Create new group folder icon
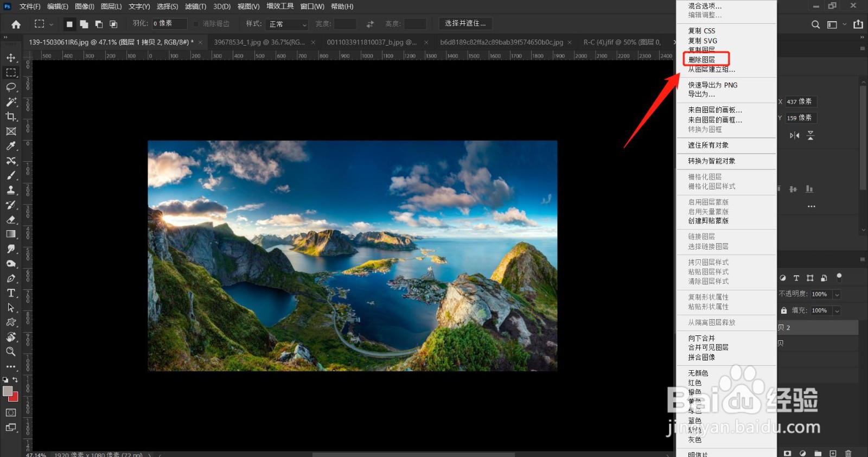868x457 pixels. (818, 453)
